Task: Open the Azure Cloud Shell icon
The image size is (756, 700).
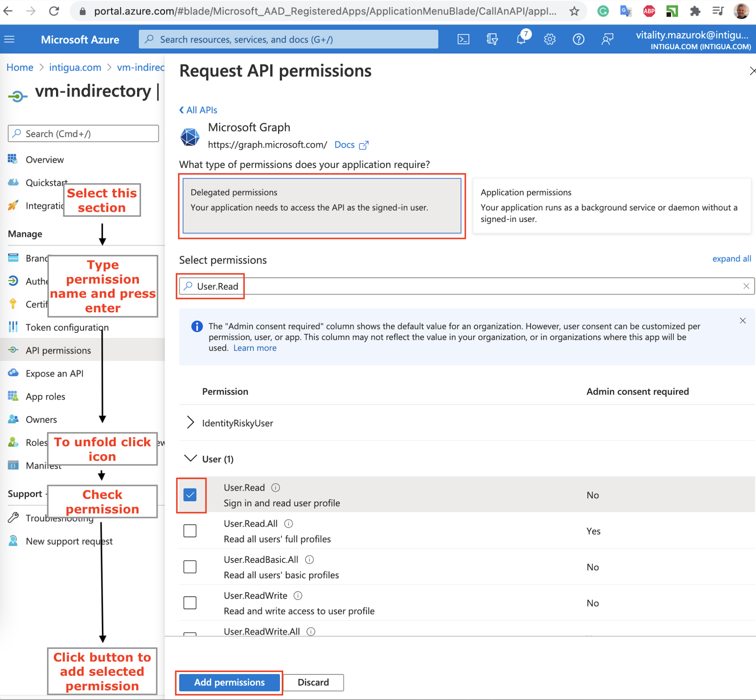Action: pos(463,39)
